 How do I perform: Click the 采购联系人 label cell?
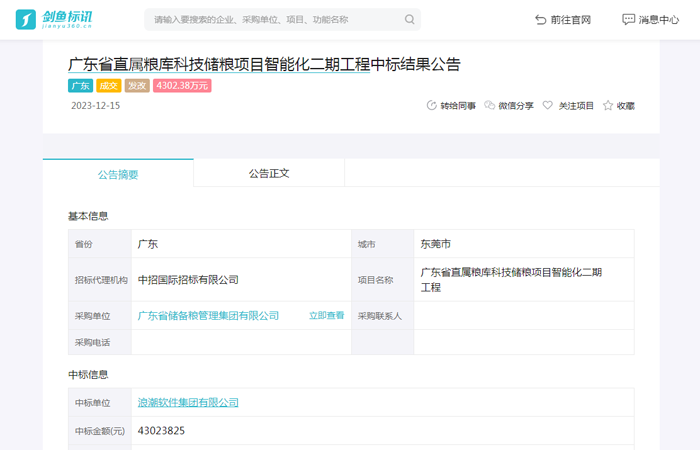pos(383,316)
